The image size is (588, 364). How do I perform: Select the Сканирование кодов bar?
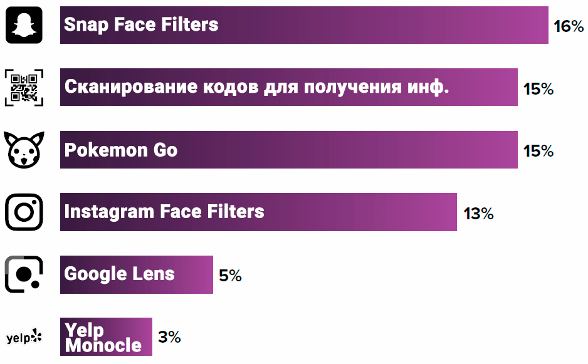coord(483,87)
